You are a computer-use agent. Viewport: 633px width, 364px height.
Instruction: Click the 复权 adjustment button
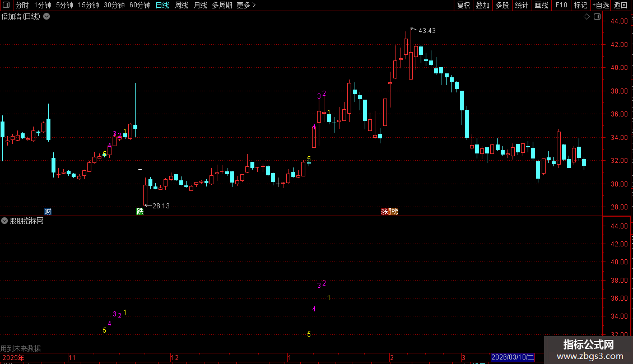point(463,5)
